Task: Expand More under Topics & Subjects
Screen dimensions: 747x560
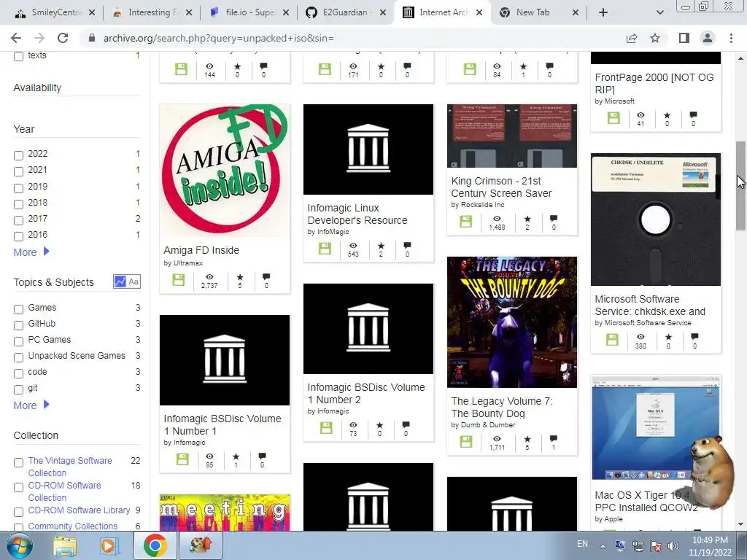Action: tap(31, 405)
